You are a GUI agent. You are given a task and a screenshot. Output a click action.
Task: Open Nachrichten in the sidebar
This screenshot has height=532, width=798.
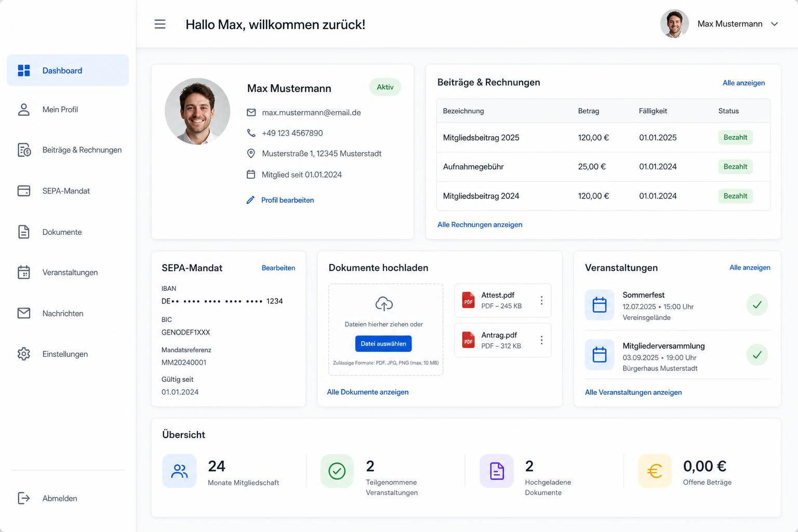(x=68, y=313)
